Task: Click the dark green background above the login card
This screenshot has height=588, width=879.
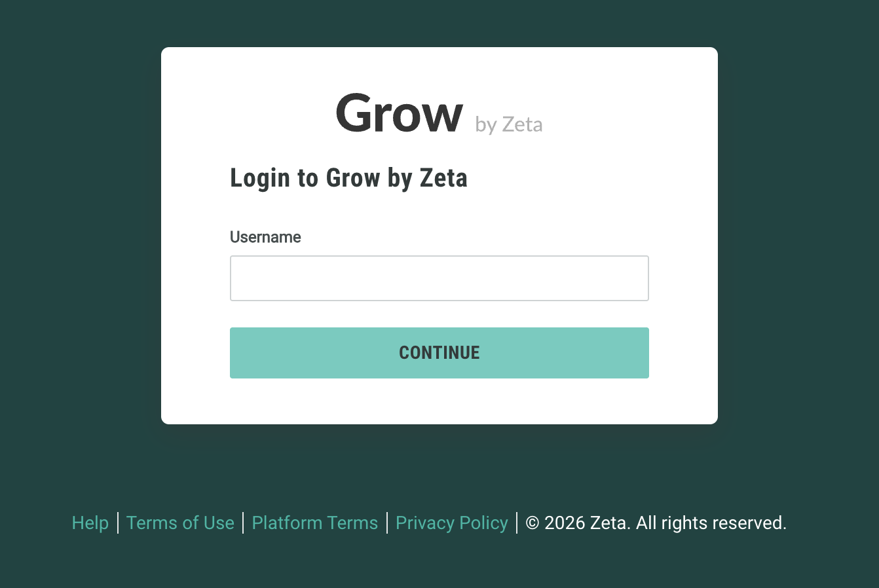Action: tap(439, 23)
